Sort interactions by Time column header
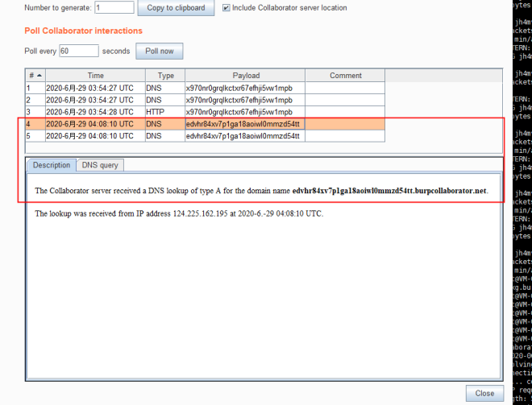 tap(95, 76)
